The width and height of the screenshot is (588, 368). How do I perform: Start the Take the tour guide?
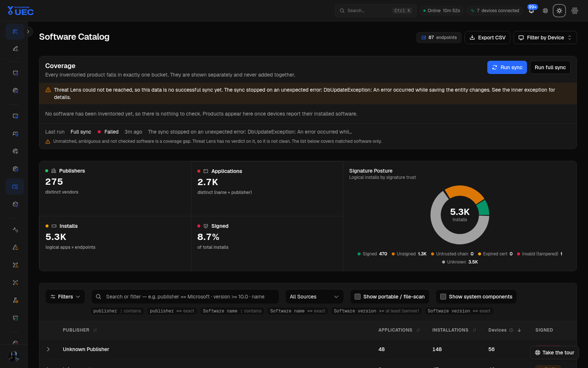point(555,353)
